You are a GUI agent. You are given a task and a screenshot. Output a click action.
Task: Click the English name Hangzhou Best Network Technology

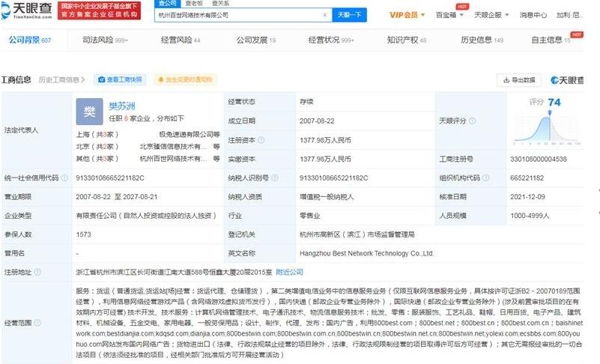point(366,253)
